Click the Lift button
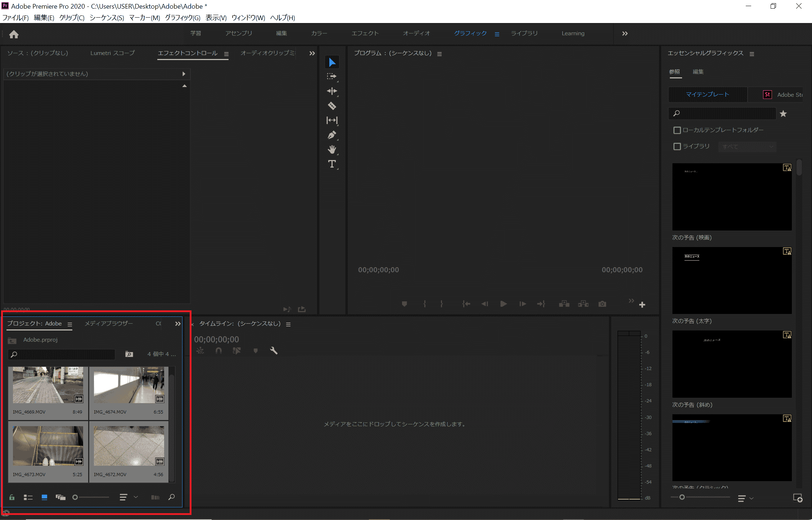This screenshot has height=520, width=812. click(564, 304)
